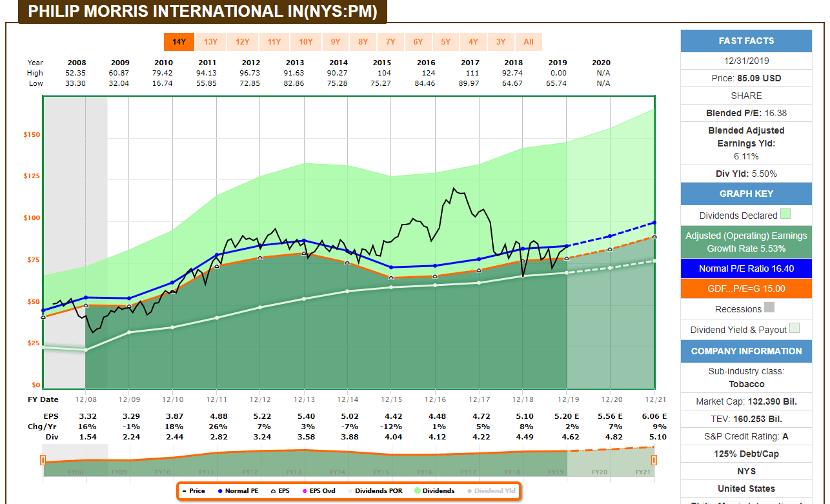Select the 14Y time range tab
The image size is (830, 504).
179,42
